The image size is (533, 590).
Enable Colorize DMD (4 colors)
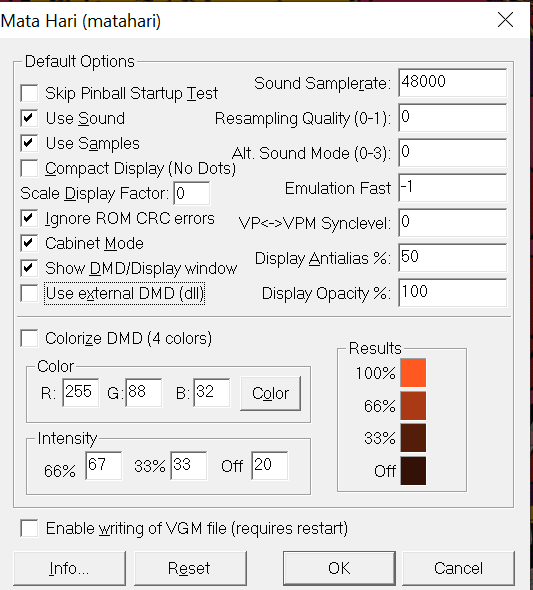pos(29,338)
